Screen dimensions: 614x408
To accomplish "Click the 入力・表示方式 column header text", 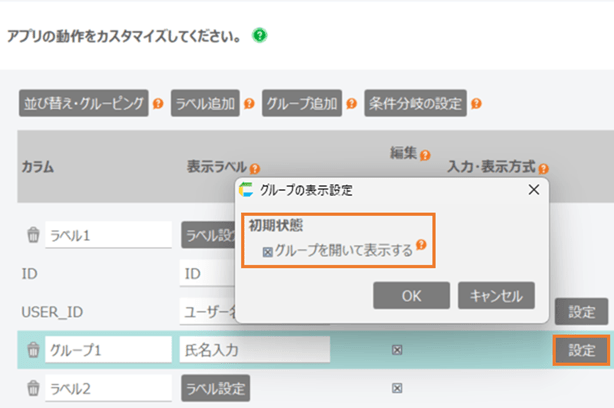I will (491, 167).
